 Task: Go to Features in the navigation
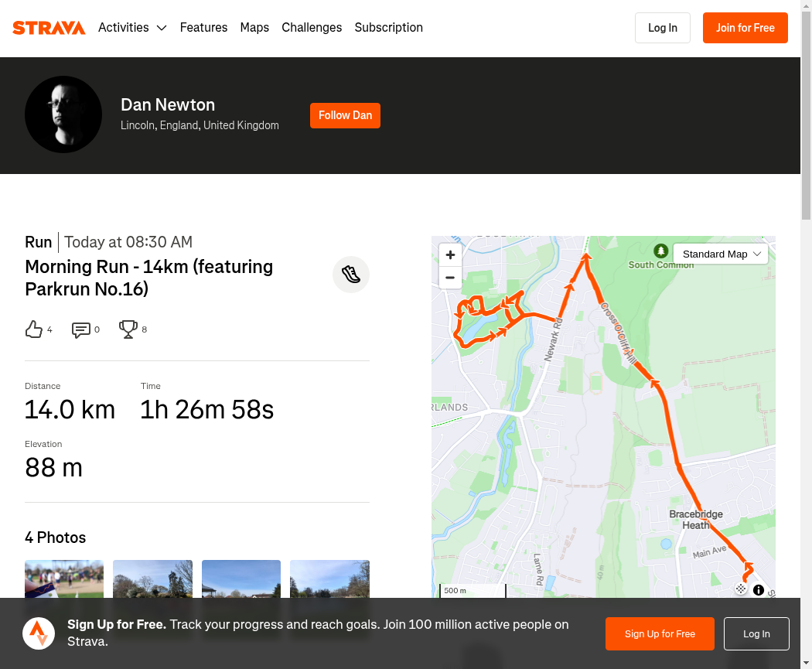(203, 27)
